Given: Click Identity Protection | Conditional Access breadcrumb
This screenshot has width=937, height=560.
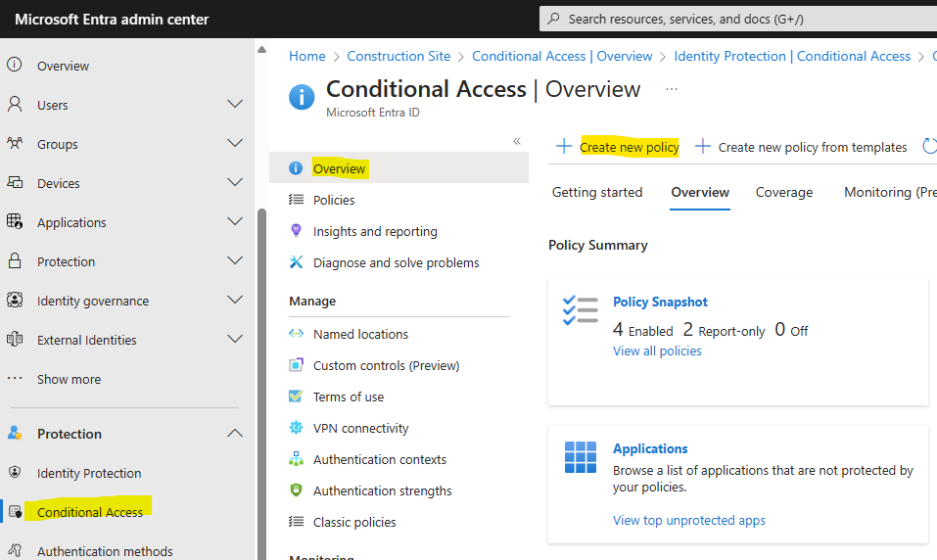Looking at the screenshot, I should click(x=792, y=56).
